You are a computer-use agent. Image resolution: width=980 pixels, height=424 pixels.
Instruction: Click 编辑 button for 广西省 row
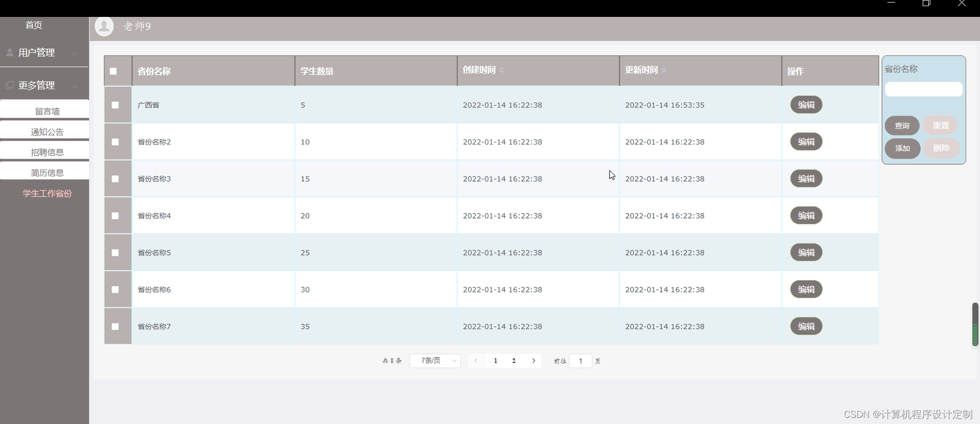[806, 105]
